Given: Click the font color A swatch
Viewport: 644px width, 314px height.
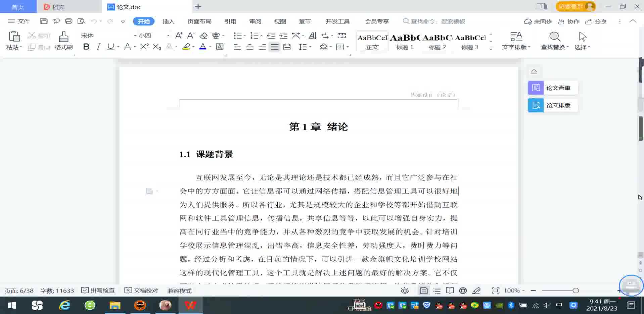Looking at the screenshot, I should [x=203, y=47].
